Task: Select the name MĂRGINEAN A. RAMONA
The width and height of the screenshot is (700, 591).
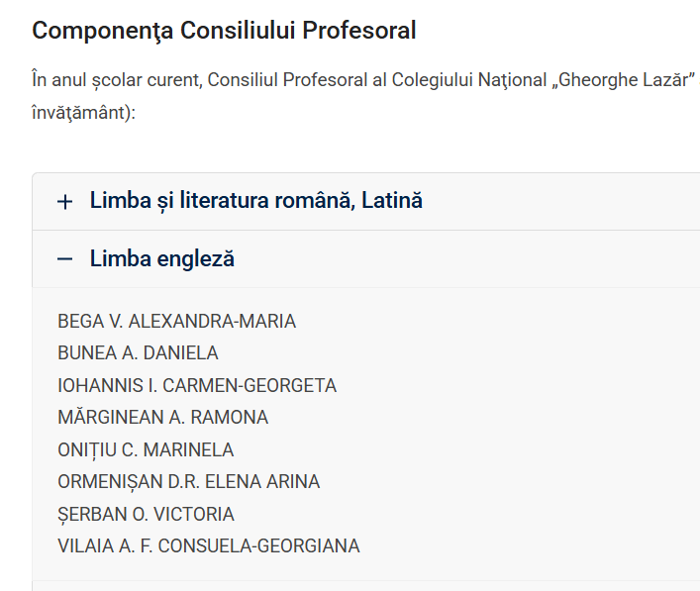Action: click(163, 418)
